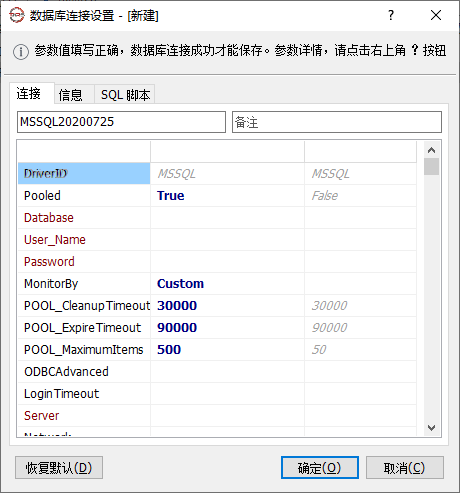Open the SQL 脚本 tab
460x493 pixels.
125,95
